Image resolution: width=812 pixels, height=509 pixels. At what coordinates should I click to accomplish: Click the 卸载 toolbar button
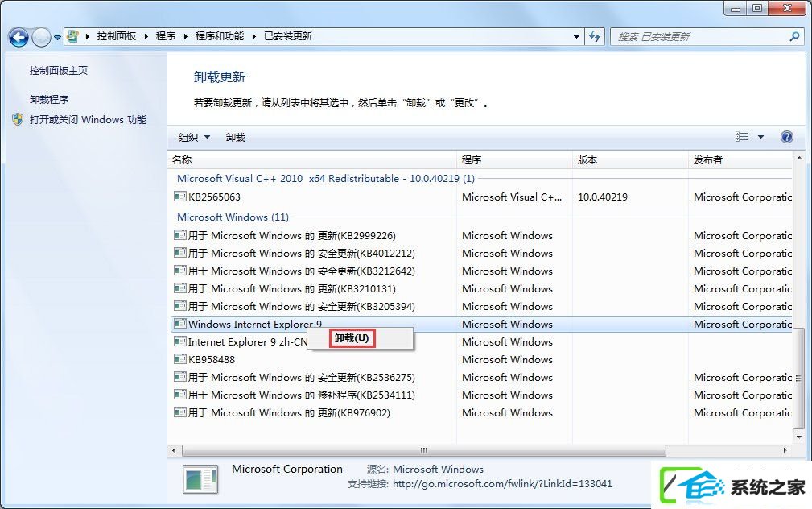coord(236,138)
